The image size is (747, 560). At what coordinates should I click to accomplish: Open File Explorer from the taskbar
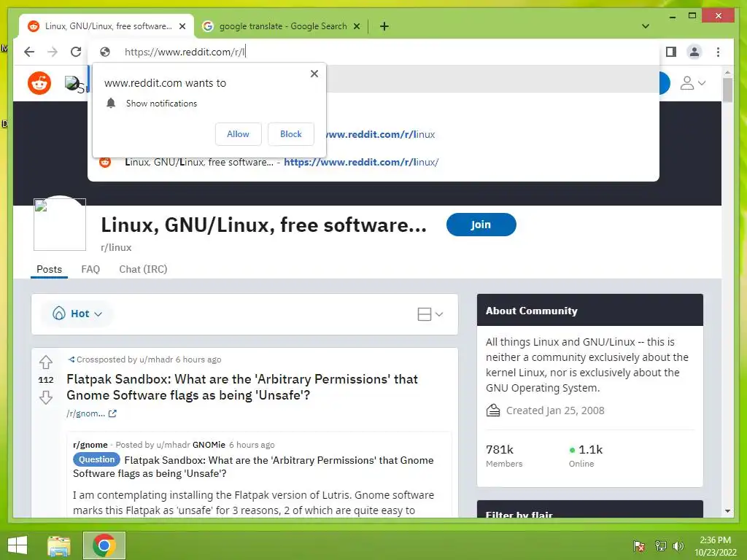pos(59,545)
